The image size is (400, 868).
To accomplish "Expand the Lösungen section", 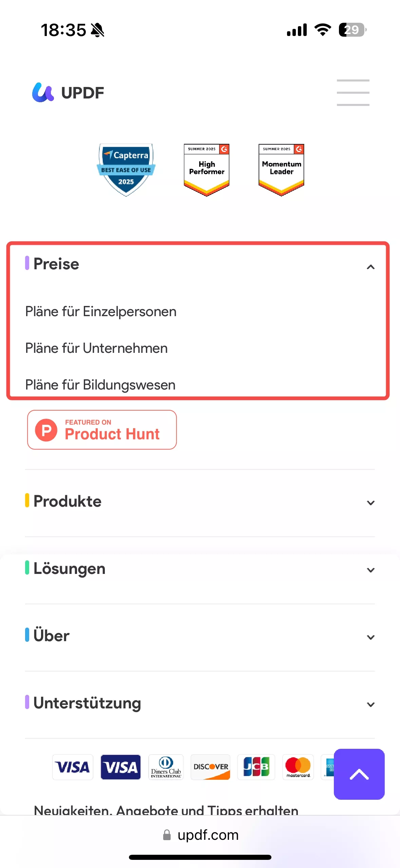I will click(370, 570).
